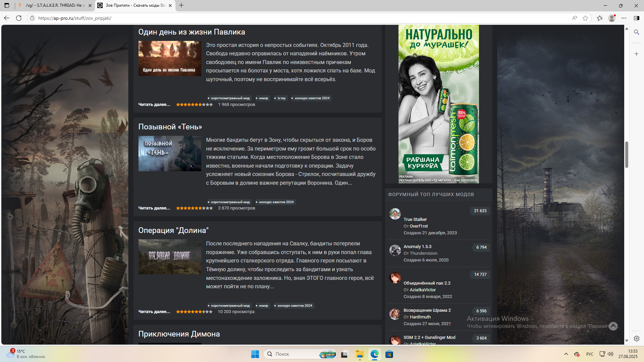Click Читать далее under Позывной «Тень»
Viewport: 644px width, 362px height.
click(154, 208)
